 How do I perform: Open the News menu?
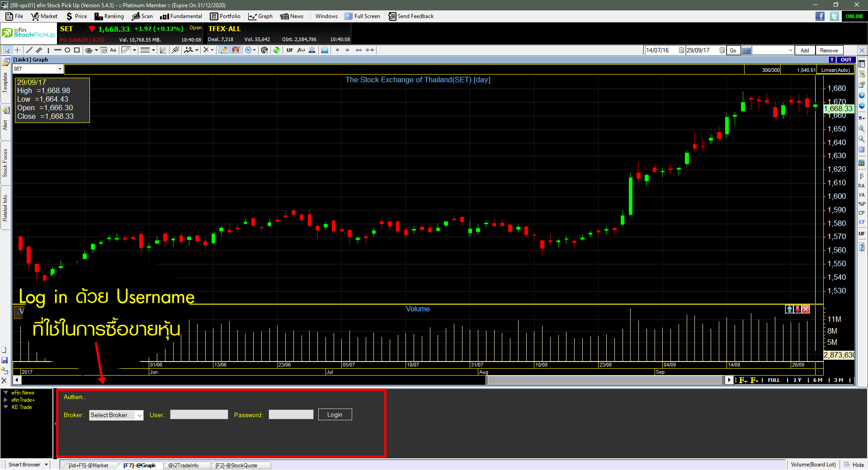point(292,16)
